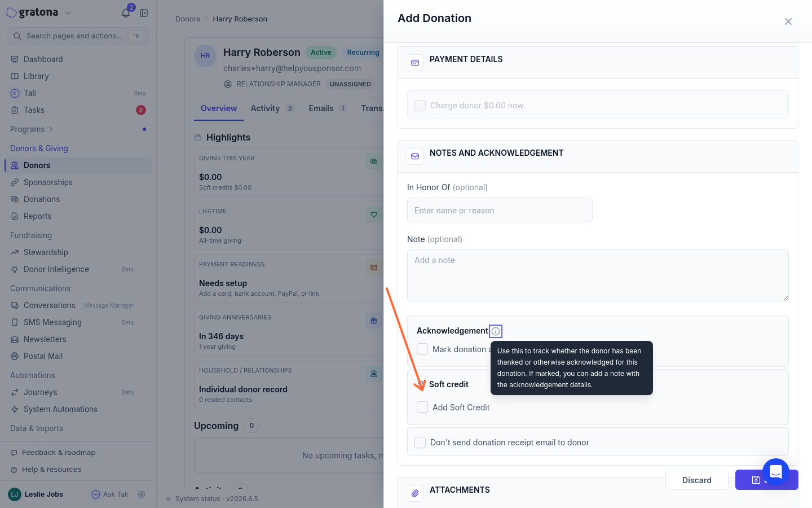Open Help & resources
812x508 pixels.
tap(51, 470)
